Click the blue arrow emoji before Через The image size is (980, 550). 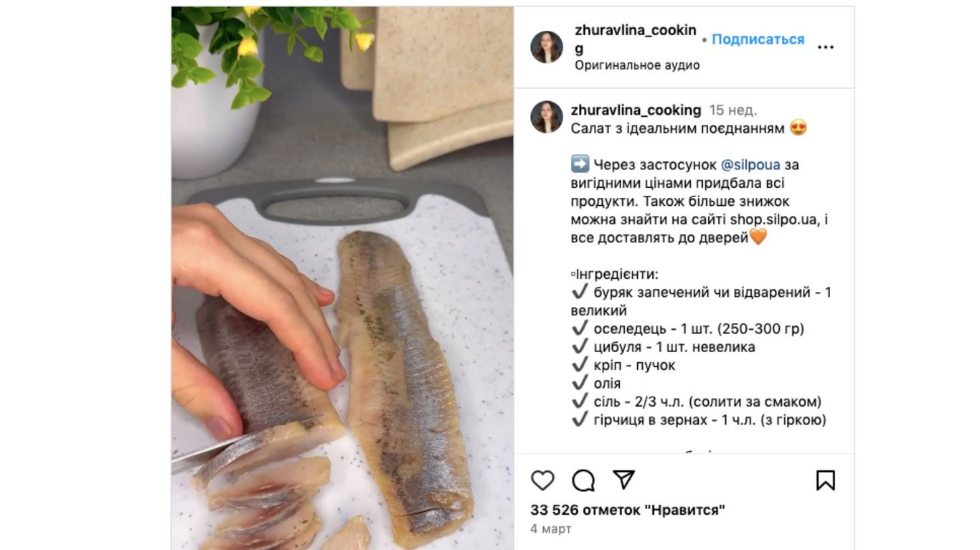(580, 164)
